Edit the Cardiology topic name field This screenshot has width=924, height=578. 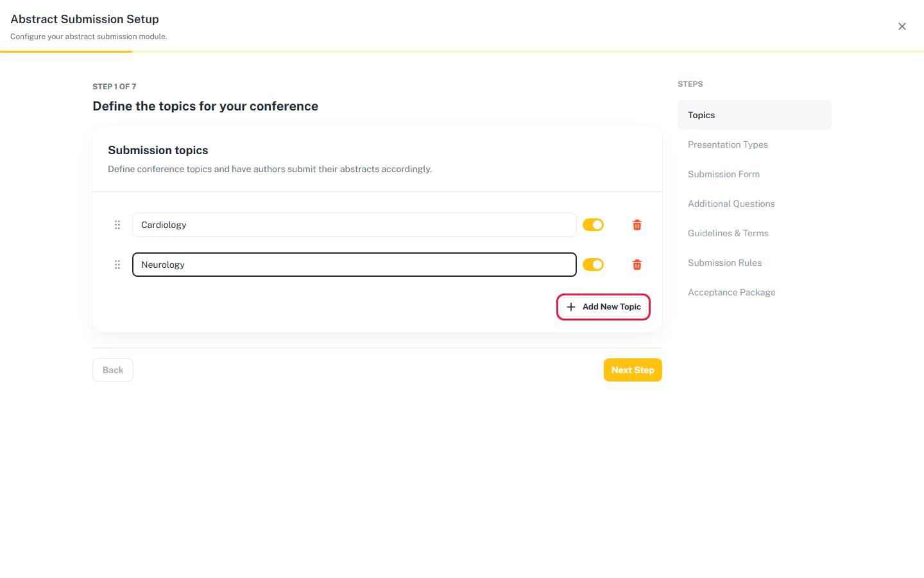coord(354,225)
